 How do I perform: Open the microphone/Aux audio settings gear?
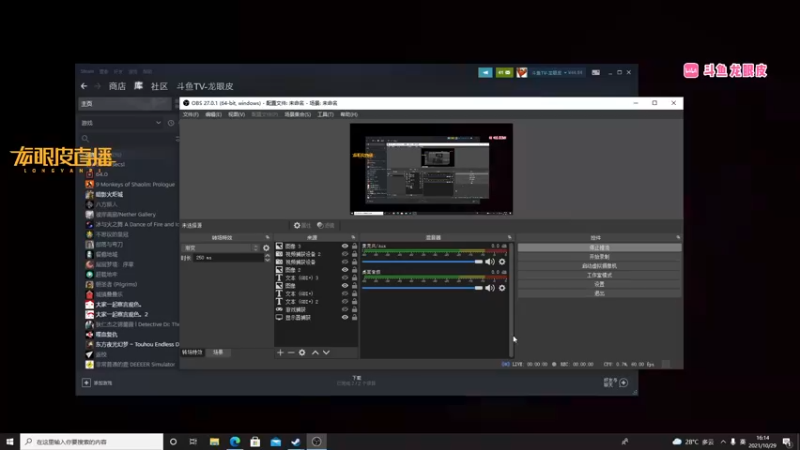tap(502, 262)
